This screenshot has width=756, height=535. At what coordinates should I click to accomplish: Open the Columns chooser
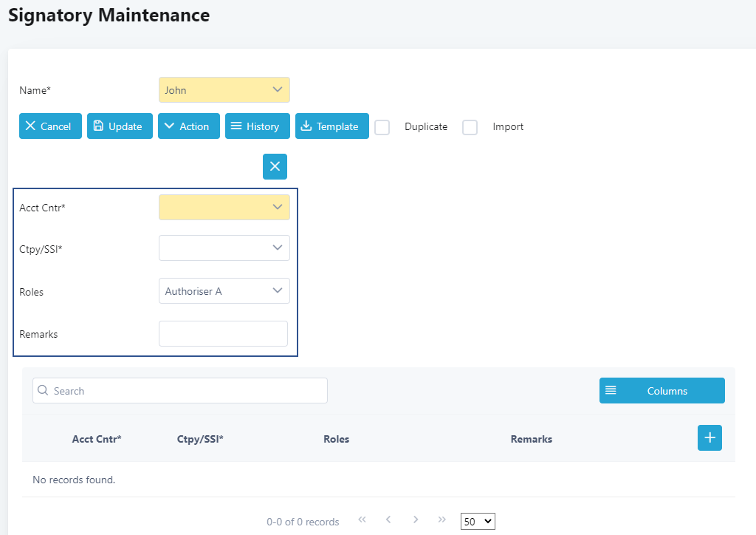click(662, 391)
